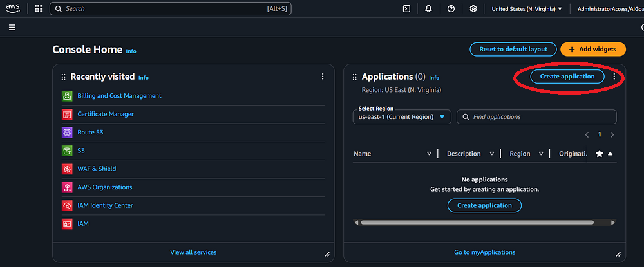Expand the hamburger side navigation menu
Image resolution: width=644 pixels, height=267 pixels.
[12, 28]
